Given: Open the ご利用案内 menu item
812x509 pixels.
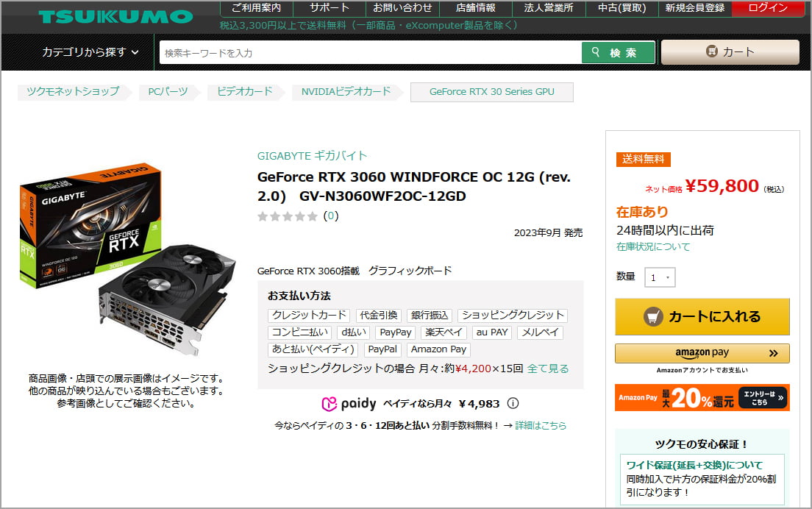Looking at the screenshot, I should 257,8.
